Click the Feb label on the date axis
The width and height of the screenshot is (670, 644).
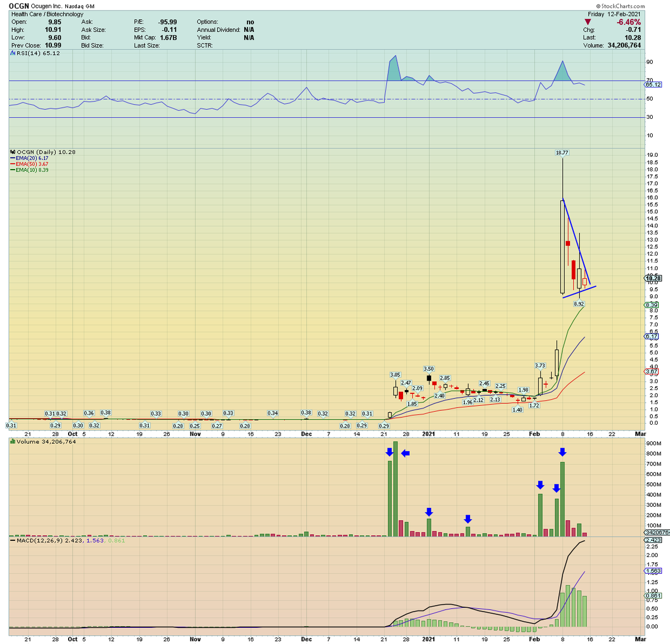tap(535, 434)
